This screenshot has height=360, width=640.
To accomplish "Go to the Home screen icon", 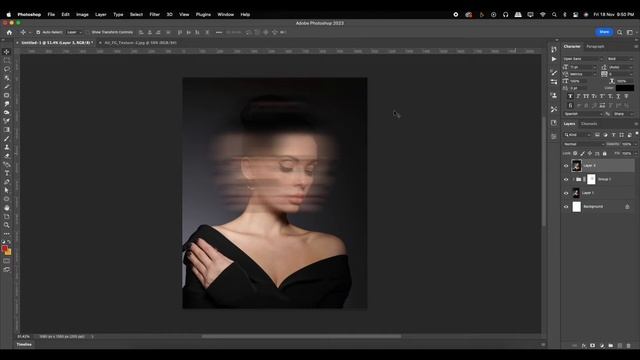I will 9,32.
